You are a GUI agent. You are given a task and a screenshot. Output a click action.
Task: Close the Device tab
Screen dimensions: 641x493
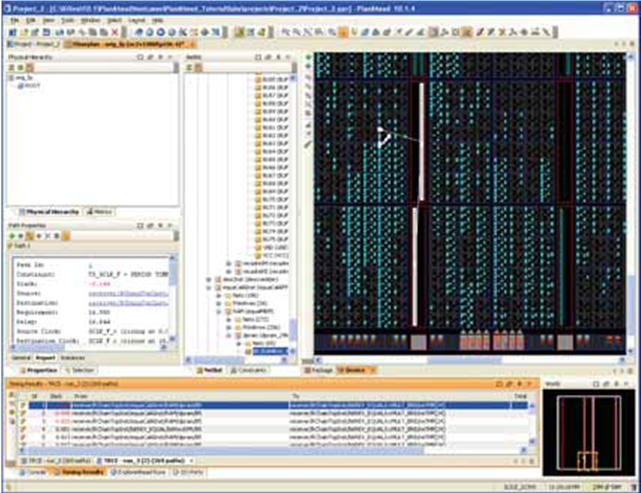click(x=372, y=370)
